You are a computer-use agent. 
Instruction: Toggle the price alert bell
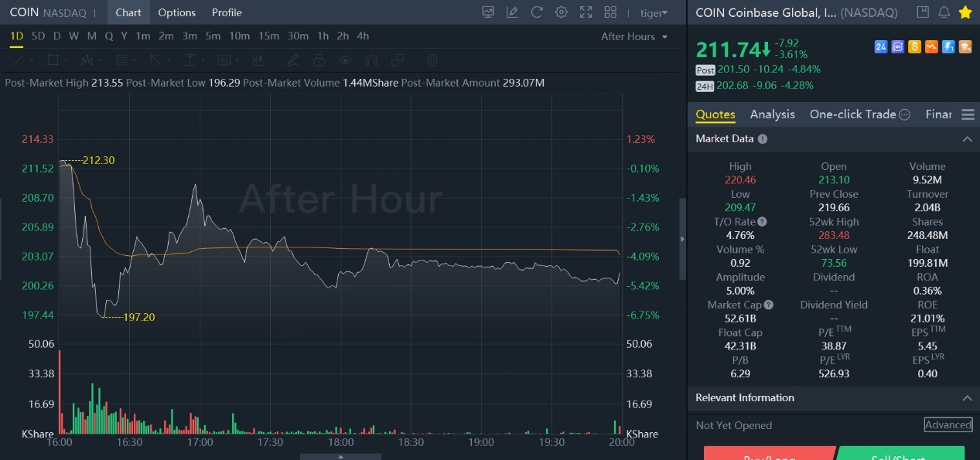(x=944, y=12)
